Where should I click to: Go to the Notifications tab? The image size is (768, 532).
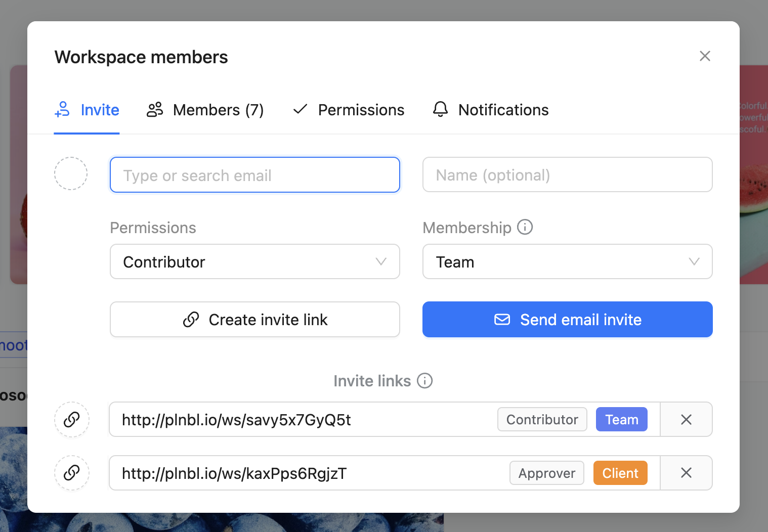tap(491, 110)
